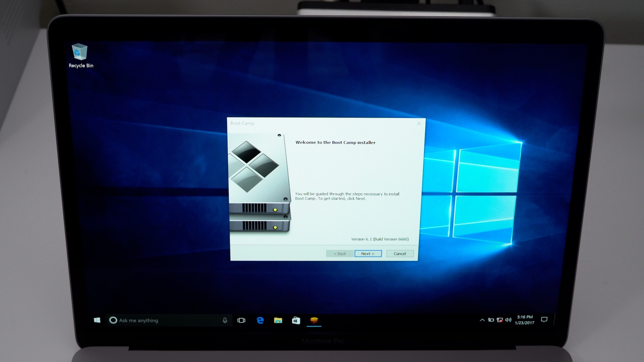Click the Task View icon in taskbar
The image size is (644, 362).
point(241,320)
